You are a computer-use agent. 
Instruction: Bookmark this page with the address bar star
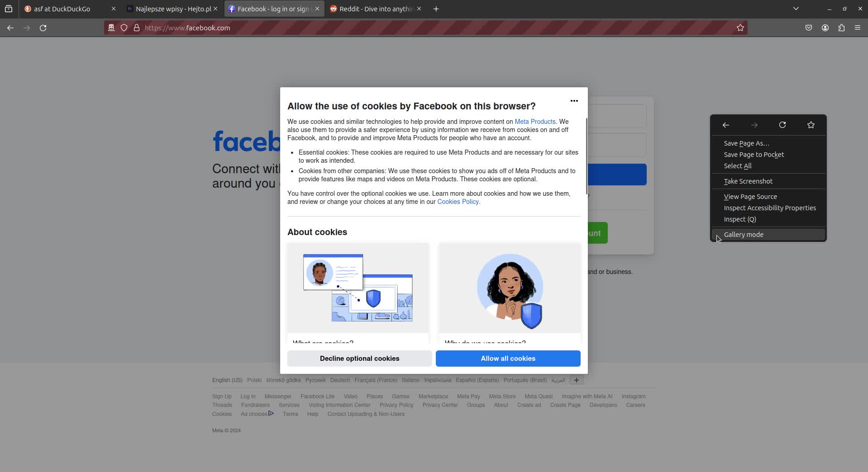tap(740, 28)
